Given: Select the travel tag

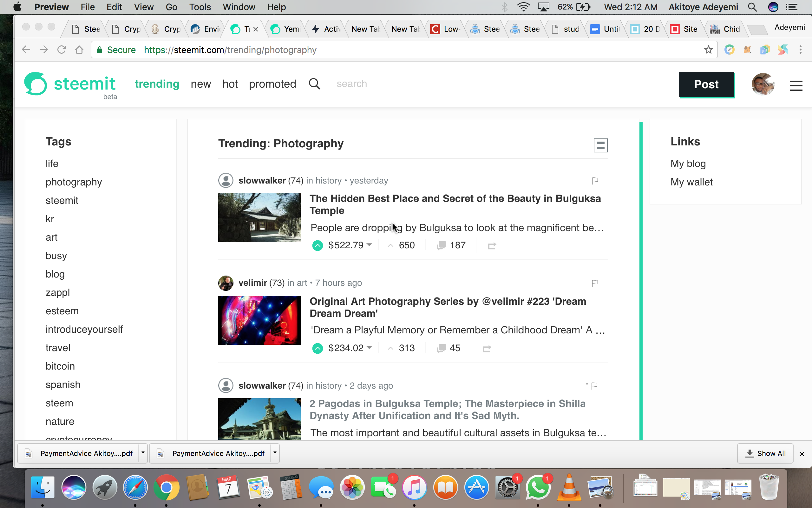Looking at the screenshot, I should 58,348.
